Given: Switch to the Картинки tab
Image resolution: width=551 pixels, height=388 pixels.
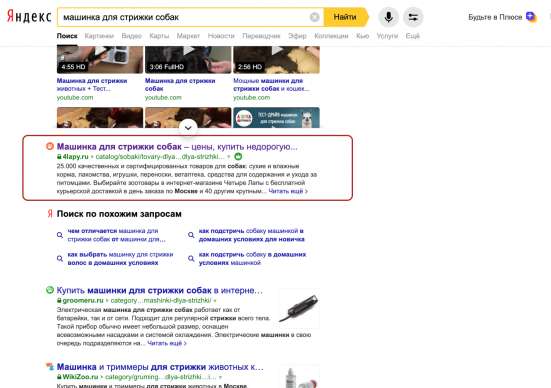Looking at the screenshot, I should (x=99, y=36).
